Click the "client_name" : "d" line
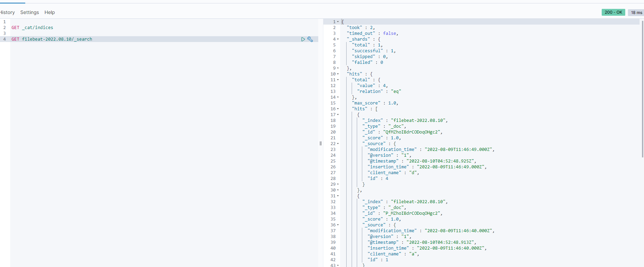The height and width of the screenshot is (267, 644). point(393,173)
